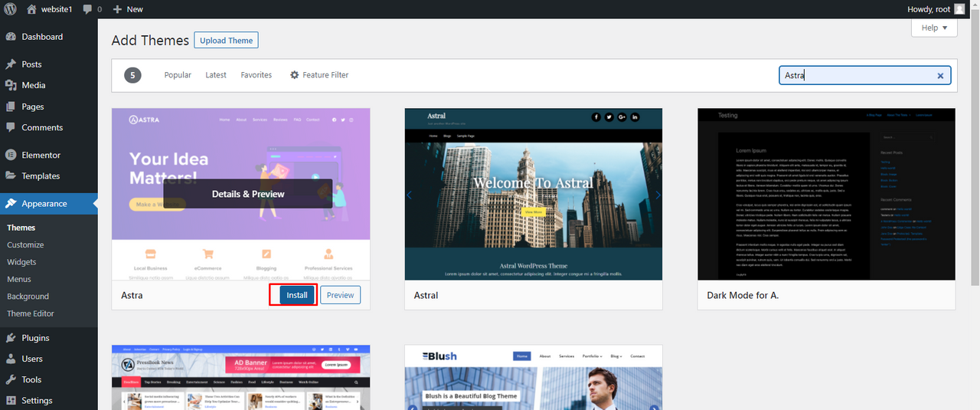Image resolution: width=980 pixels, height=410 pixels.
Task: Switch to the Favorites tab
Action: click(256, 75)
